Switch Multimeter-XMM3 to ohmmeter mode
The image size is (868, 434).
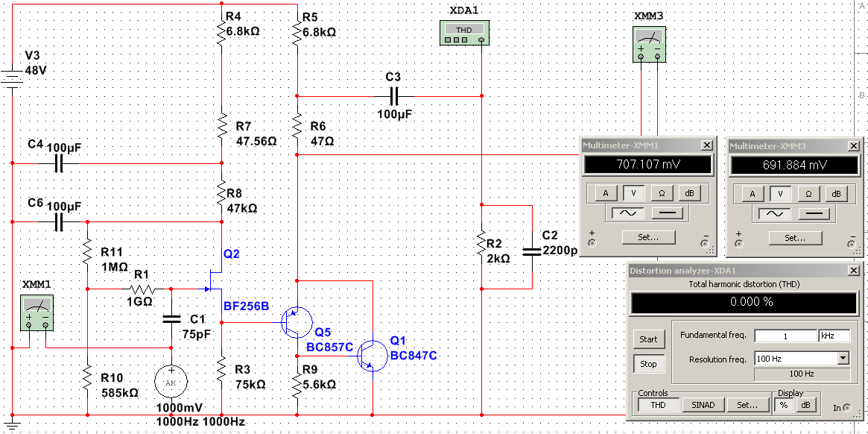(x=808, y=193)
